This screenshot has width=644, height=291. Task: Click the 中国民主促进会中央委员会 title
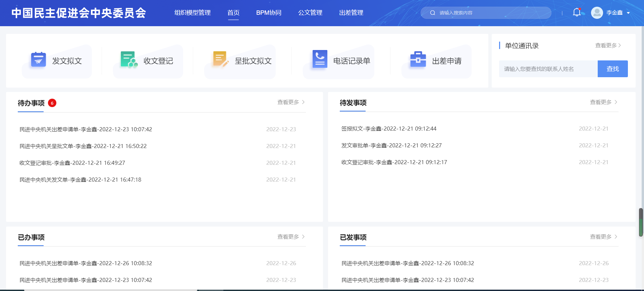(79, 13)
